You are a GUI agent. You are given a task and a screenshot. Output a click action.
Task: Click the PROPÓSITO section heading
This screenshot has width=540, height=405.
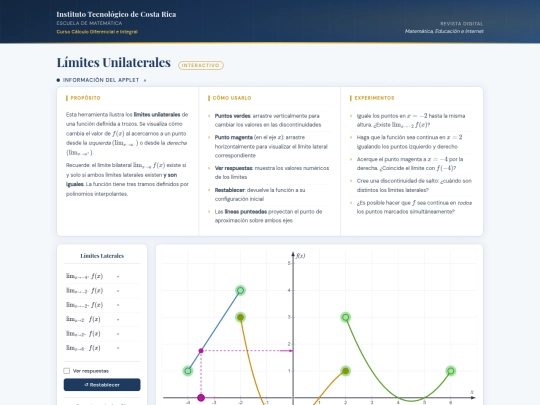[x=85, y=98]
